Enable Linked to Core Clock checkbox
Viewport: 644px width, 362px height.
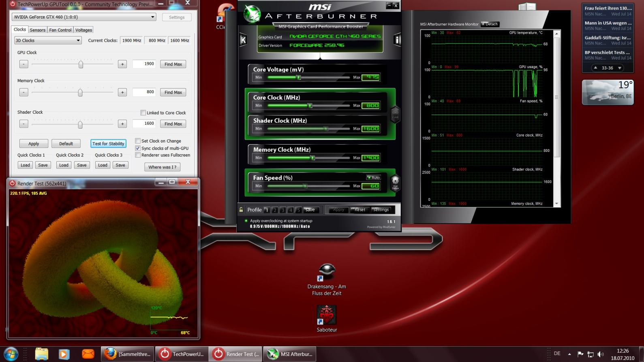(x=143, y=113)
